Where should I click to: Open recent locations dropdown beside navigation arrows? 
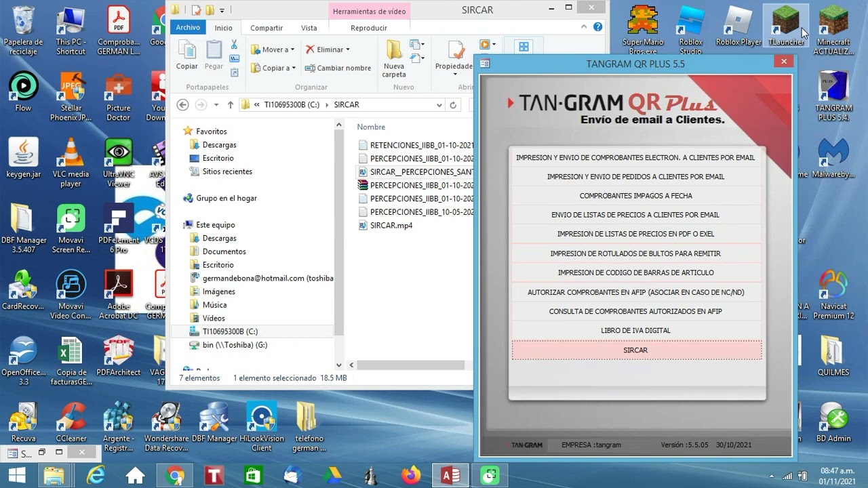(216, 105)
